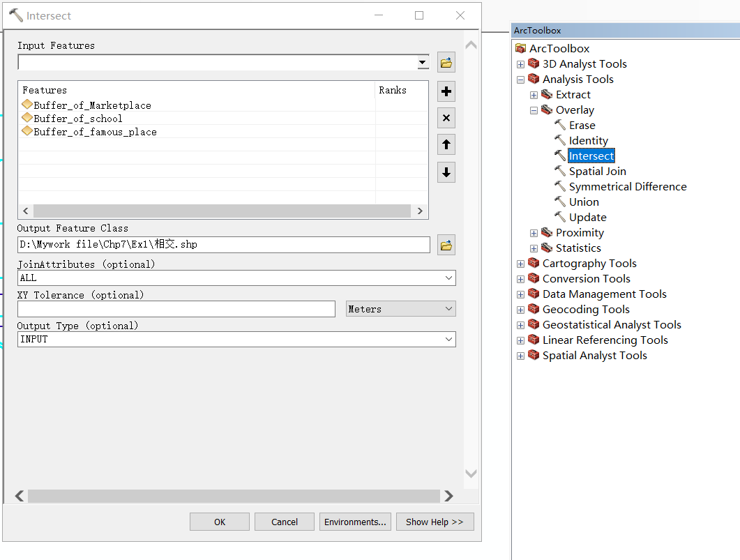This screenshot has height=560, width=740.
Task: Click the Overlay toolset icon
Action: click(547, 109)
